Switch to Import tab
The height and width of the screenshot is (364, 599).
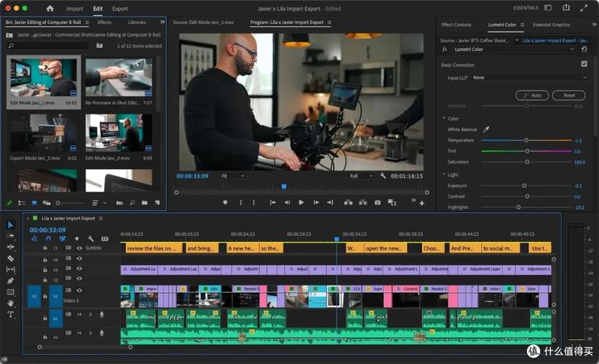tap(74, 9)
